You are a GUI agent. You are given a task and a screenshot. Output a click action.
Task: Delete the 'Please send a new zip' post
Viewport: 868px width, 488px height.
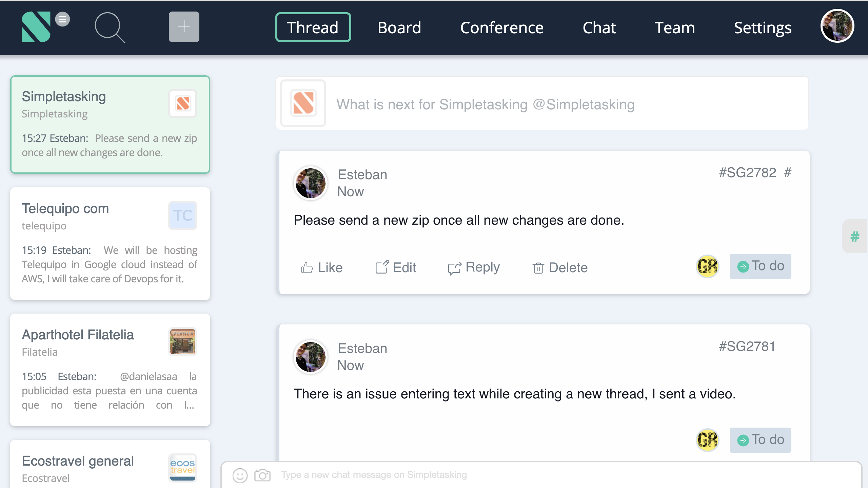coord(560,268)
